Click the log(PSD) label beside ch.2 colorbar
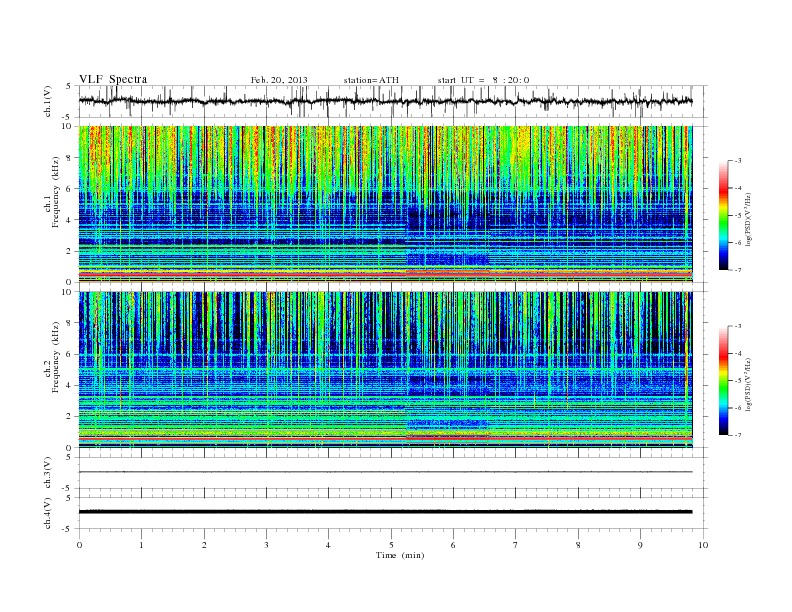 point(747,384)
